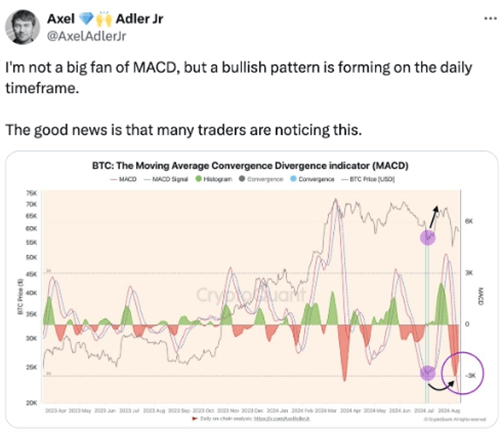This screenshot has height=432, width=500.
Task: Toggle the BTC Price [USD] legend entry
Action: point(368,179)
